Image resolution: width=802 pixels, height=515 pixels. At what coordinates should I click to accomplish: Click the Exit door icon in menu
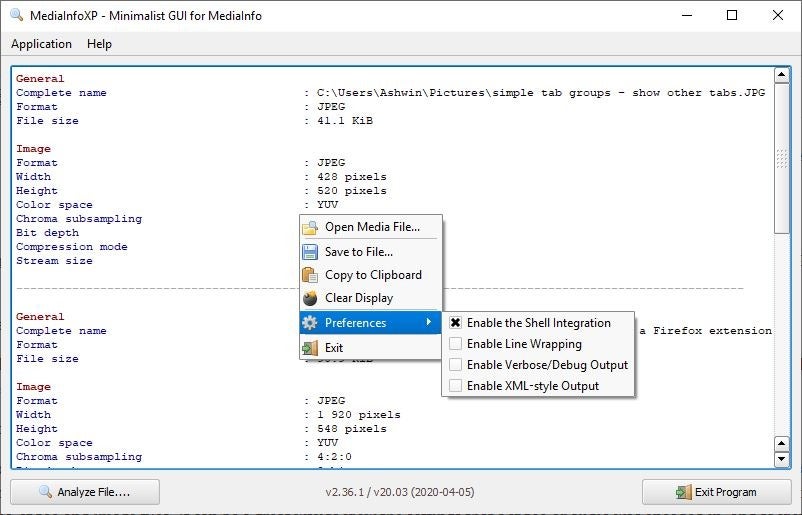(310, 348)
